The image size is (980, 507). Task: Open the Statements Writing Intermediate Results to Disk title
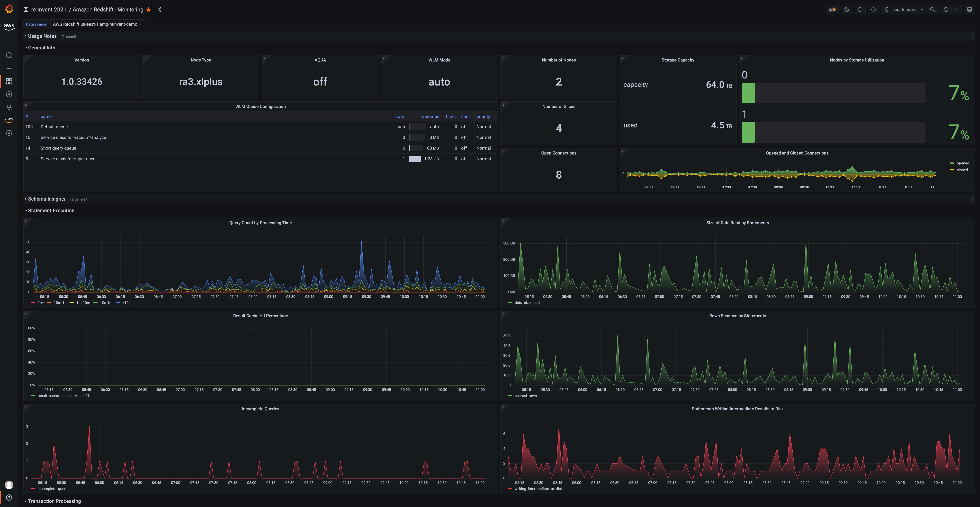(x=737, y=409)
